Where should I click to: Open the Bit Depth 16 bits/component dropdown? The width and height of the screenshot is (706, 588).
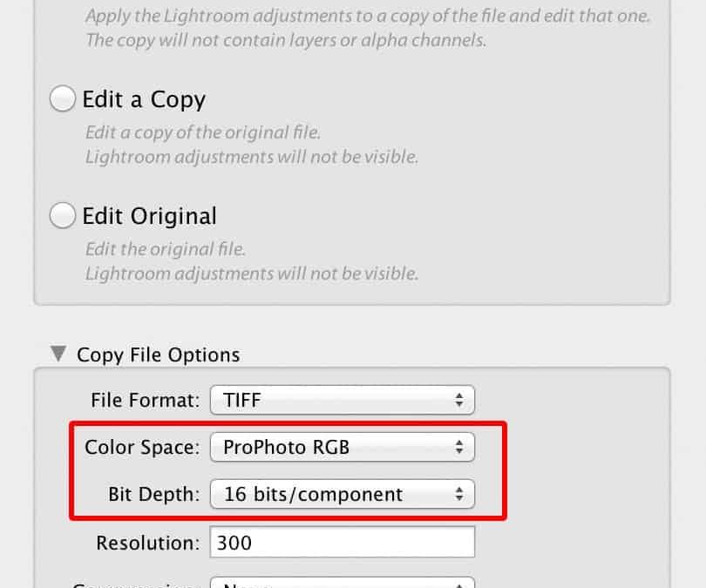tap(342, 495)
